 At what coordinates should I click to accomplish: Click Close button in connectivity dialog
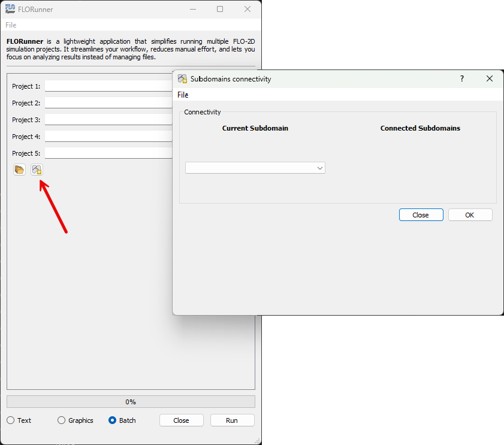click(x=421, y=215)
